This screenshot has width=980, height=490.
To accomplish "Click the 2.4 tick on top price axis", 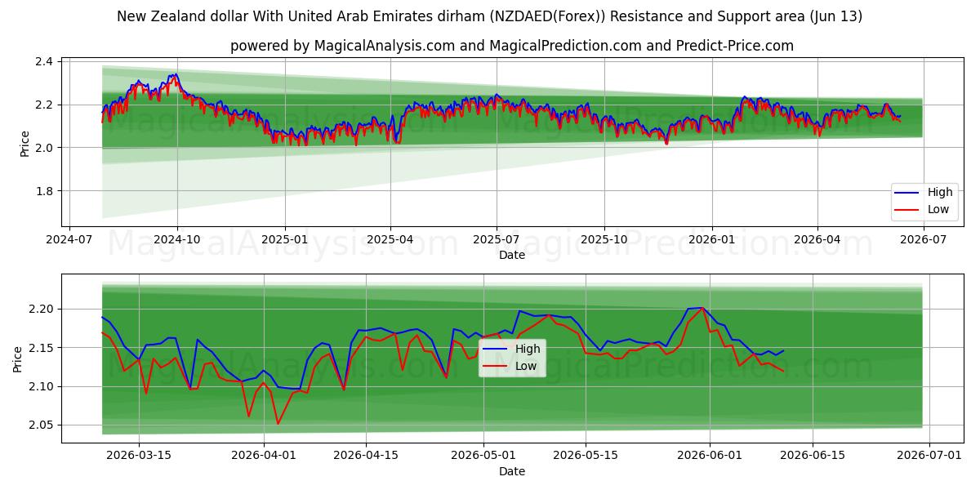I will (45, 61).
